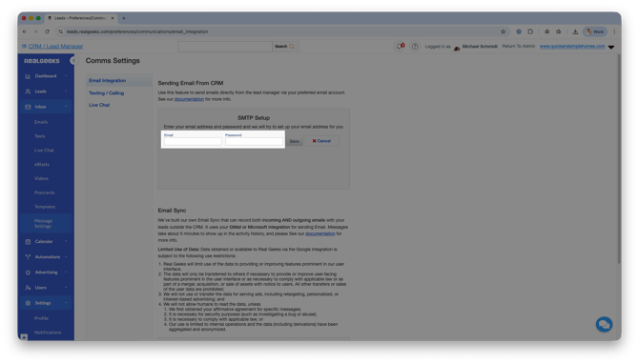Viewport: 639px width, 364px height.
Task: Select the Texting / Calling tab
Action: tap(107, 93)
